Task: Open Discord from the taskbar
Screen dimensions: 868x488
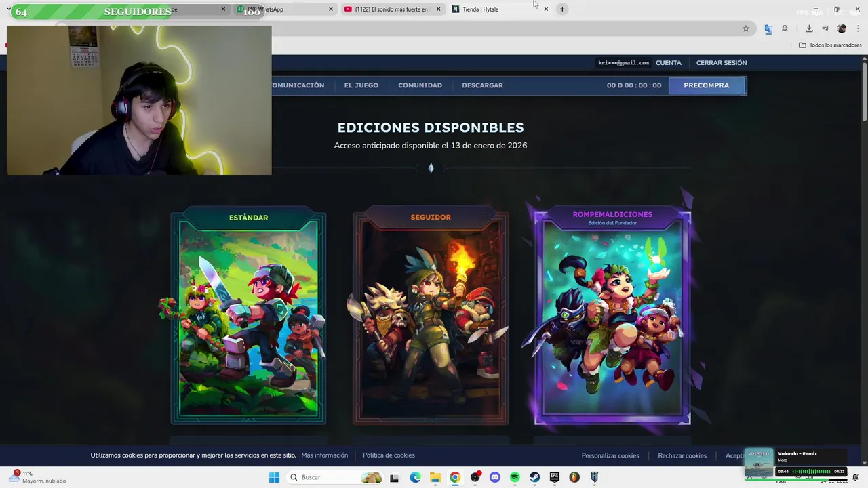Action: pyautogui.click(x=495, y=477)
